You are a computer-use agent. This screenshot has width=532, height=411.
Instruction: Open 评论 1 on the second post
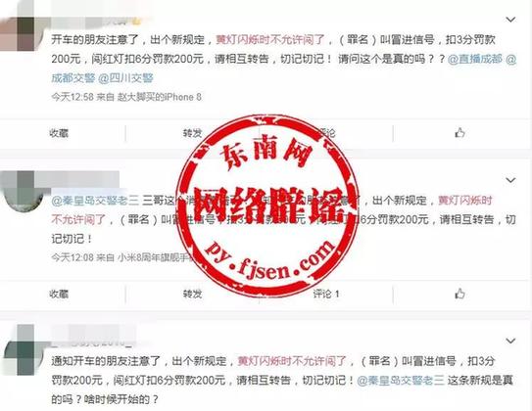click(326, 294)
